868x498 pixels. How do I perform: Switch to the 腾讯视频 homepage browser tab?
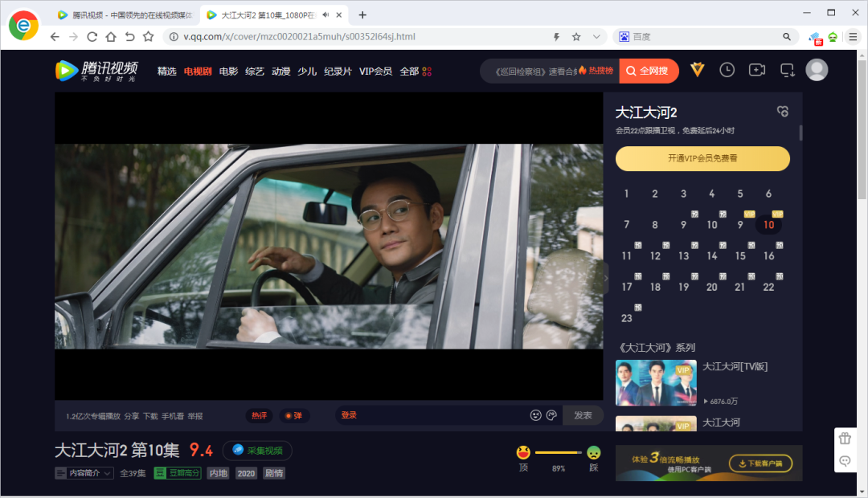[125, 15]
